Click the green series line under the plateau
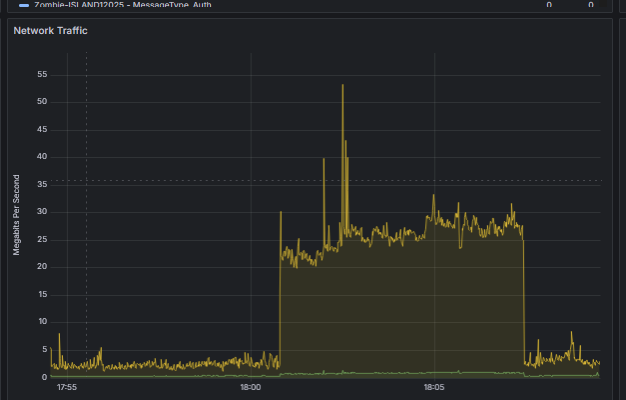 coord(399,373)
